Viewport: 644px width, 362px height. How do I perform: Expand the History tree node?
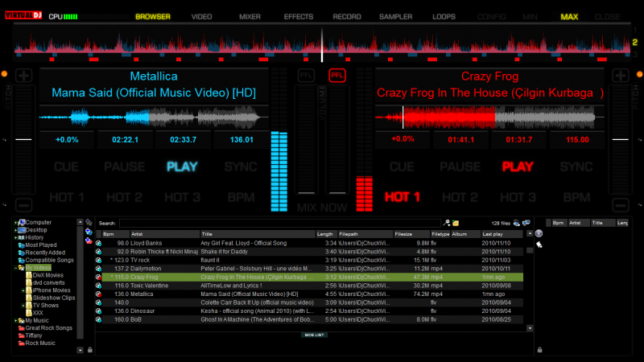(15, 237)
